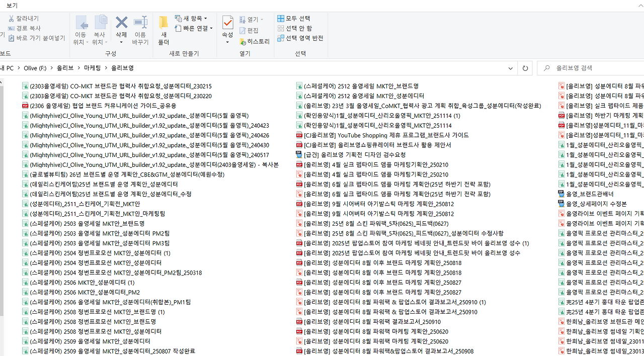The image size is (644, 356).
Task: Refresh the folder with the refresh button
Action: pos(525,68)
